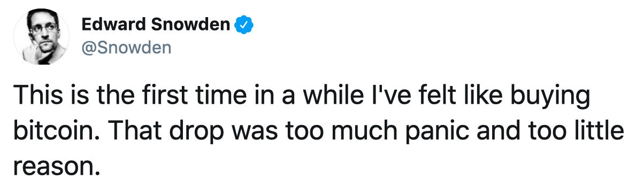Click the blue verified badge icon
This screenshot has height=195, width=644.
[x=244, y=25]
